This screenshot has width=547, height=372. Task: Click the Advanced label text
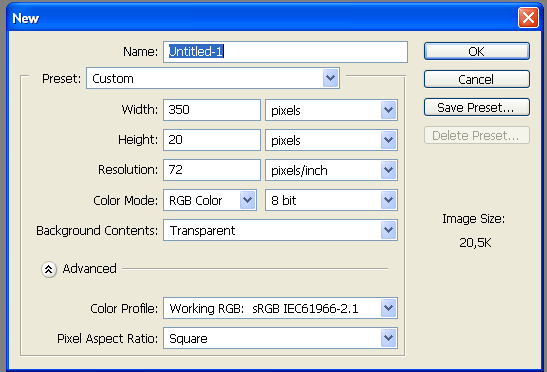90,269
